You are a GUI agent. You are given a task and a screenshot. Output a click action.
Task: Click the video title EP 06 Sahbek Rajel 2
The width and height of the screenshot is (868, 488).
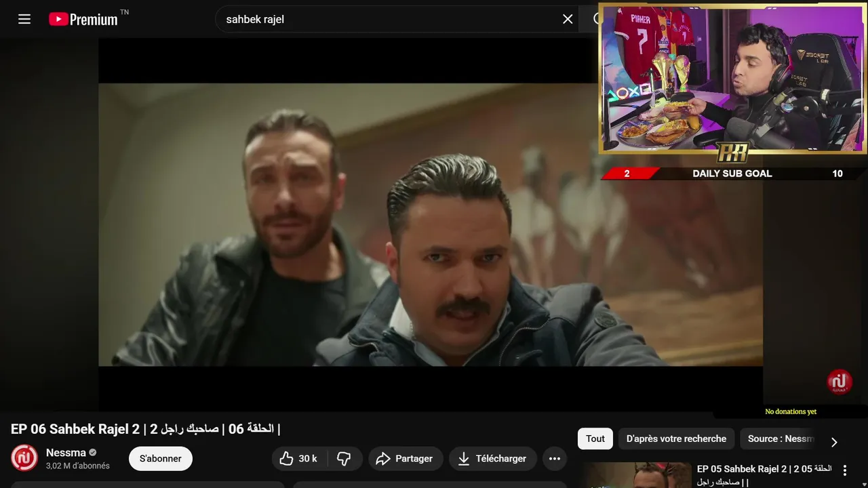pos(145,429)
